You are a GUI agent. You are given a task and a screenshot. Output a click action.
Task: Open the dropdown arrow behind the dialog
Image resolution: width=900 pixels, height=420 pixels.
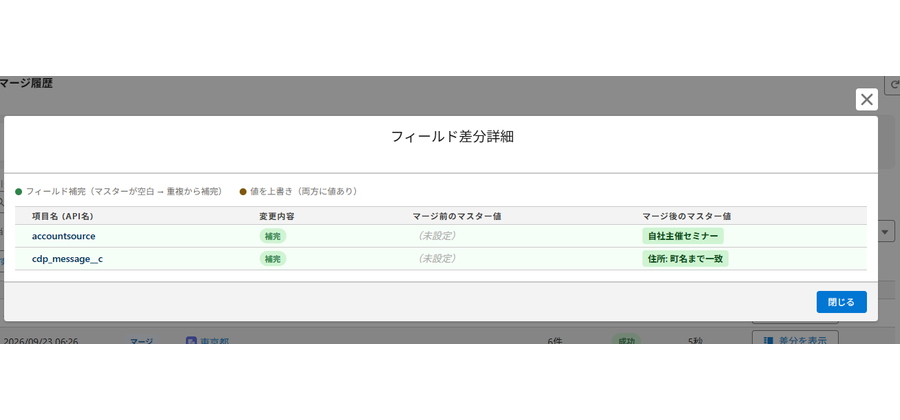885,232
